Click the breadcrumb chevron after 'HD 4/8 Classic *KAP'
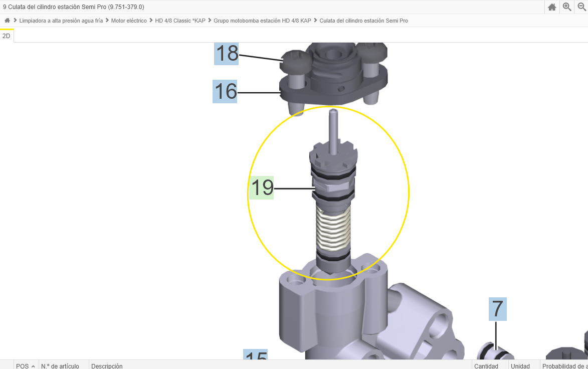 [x=209, y=21]
